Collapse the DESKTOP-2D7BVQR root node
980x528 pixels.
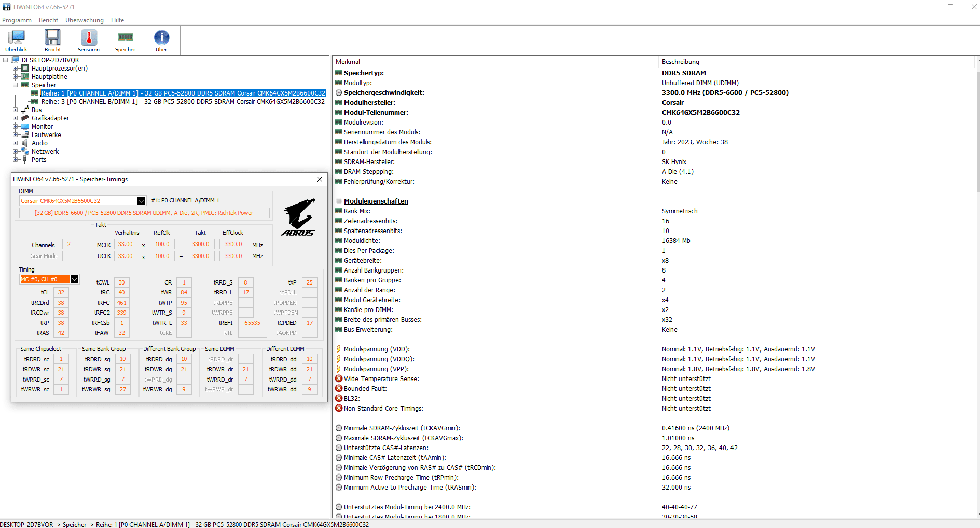[5, 60]
